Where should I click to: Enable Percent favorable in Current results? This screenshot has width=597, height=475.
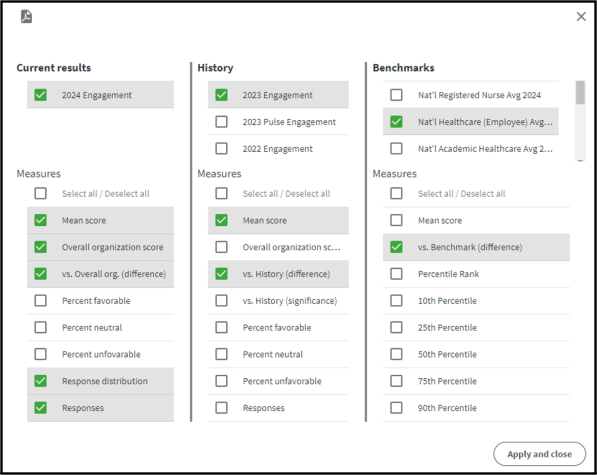pos(40,301)
